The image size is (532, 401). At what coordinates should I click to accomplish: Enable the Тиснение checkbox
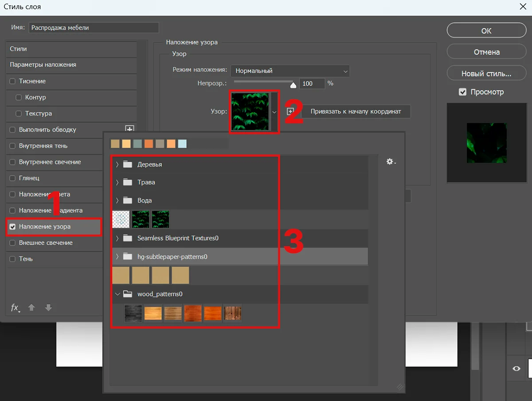(12, 81)
